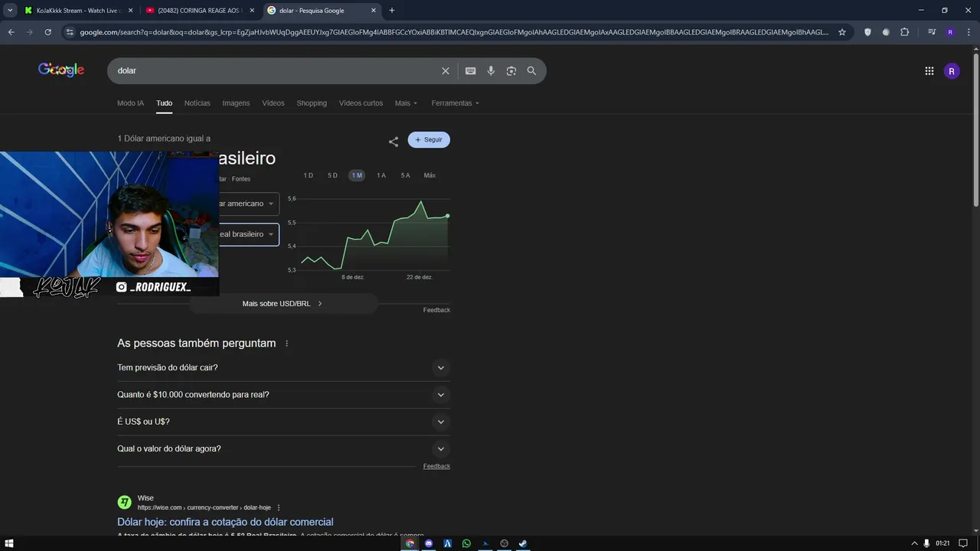Share the exchange rate with the share icon

[394, 142]
